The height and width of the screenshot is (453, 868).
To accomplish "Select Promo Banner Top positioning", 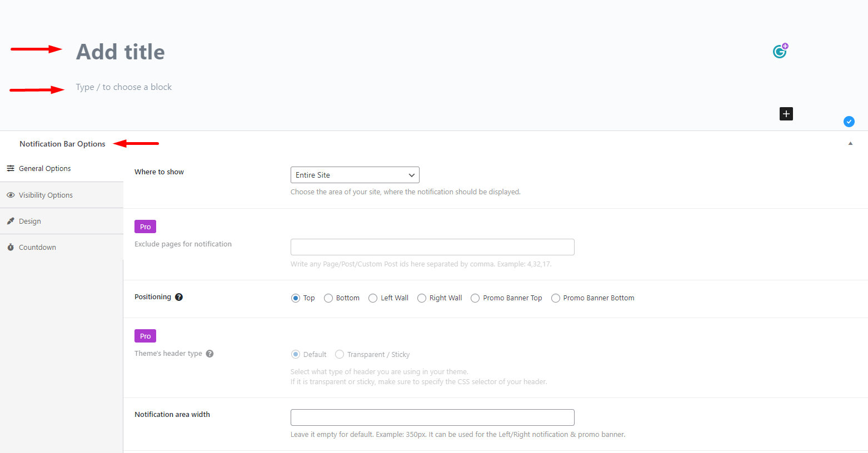I will pos(475,298).
